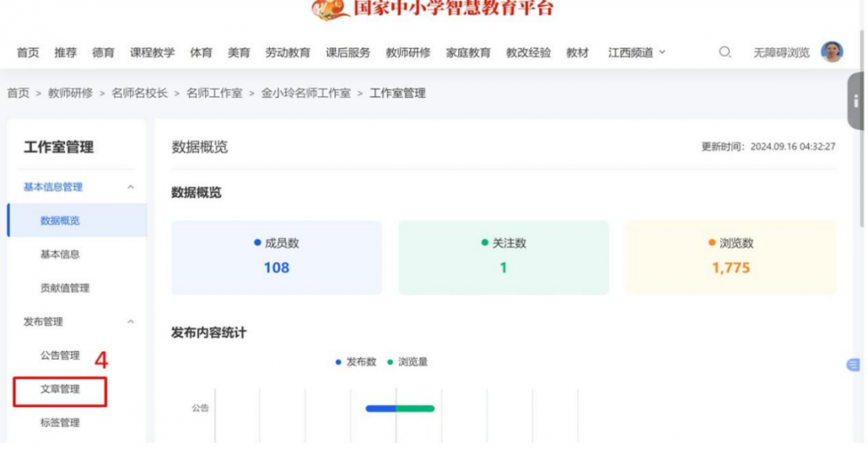Toggle the 浏览量 chart legend
The height and width of the screenshot is (449, 868).
coord(407,362)
